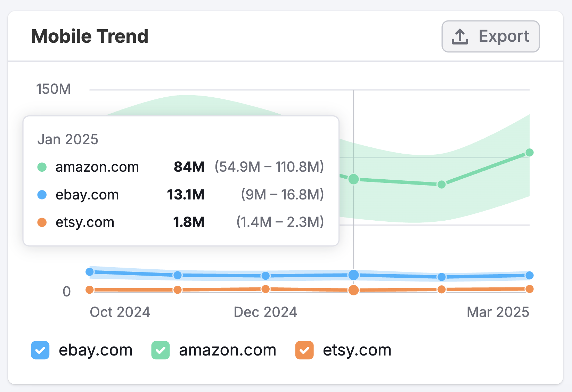Select the Dec 2024 axis label
This screenshot has height=392, width=572.
pyautogui.click(x=265, y=312)
